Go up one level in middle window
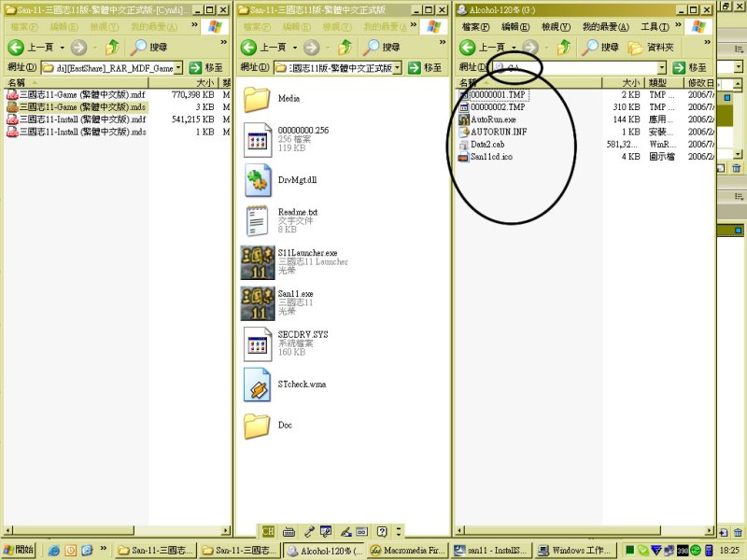This screenshot has height=560, width=747. tap(345, 48)
